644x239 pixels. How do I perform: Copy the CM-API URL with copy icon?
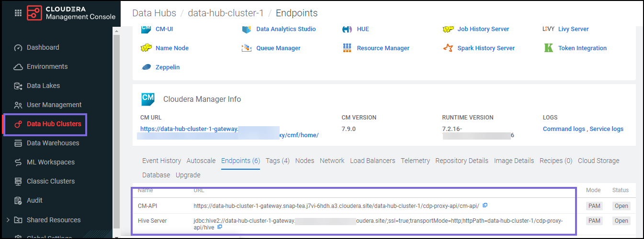[x=485, y=206]
